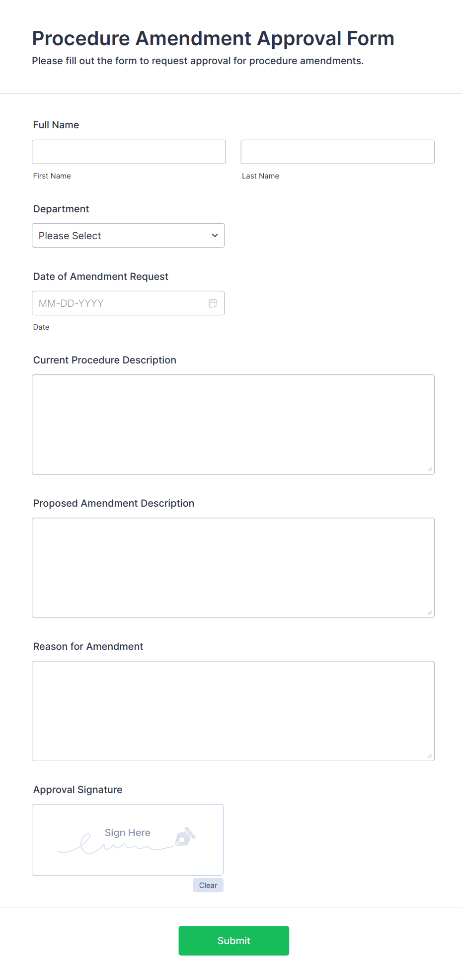Screen dimensions: 462x980
Task: Click the Proposed Amendment Description textarea
Action: coord(233,568)
